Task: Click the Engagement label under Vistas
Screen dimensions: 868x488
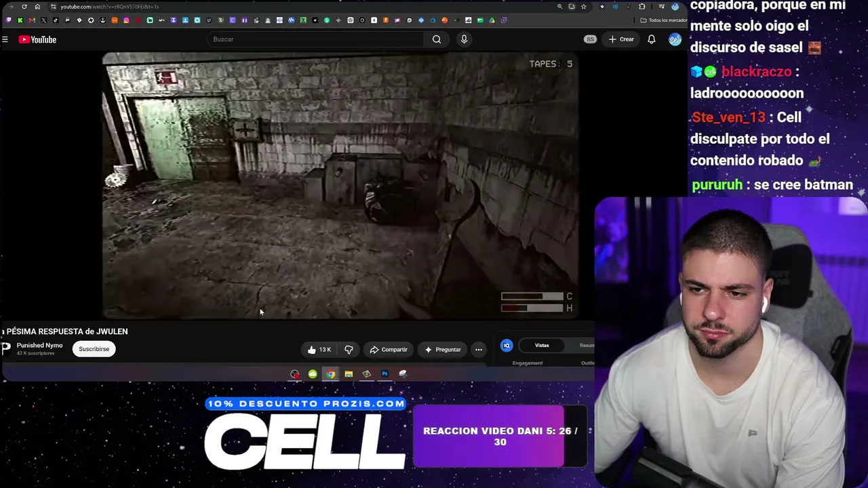Action: coord(528,363)
